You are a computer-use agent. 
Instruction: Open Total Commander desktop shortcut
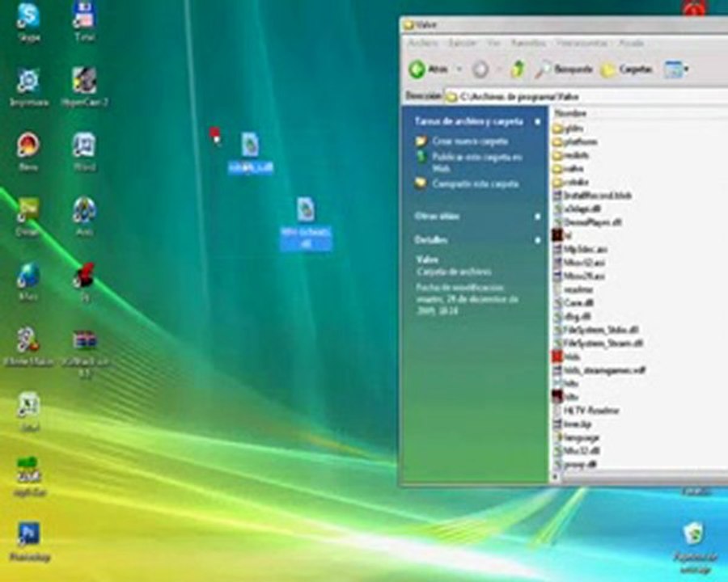coord(84,22)
